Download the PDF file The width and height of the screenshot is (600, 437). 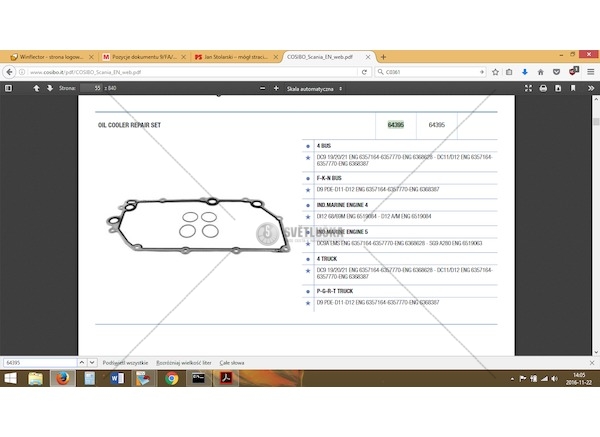pos(557,88)
